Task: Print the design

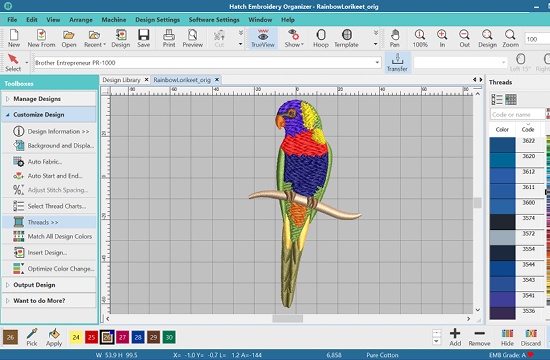Action: 169,38
